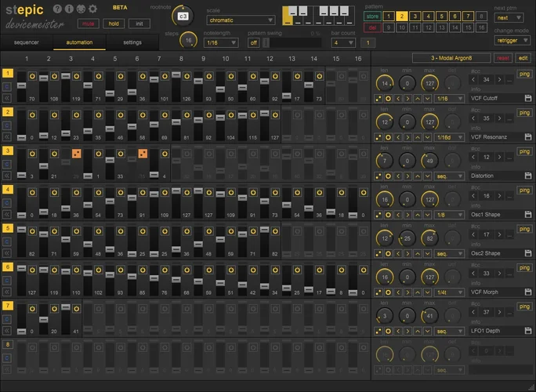Click the C button on lane 6

pos(7,281)
